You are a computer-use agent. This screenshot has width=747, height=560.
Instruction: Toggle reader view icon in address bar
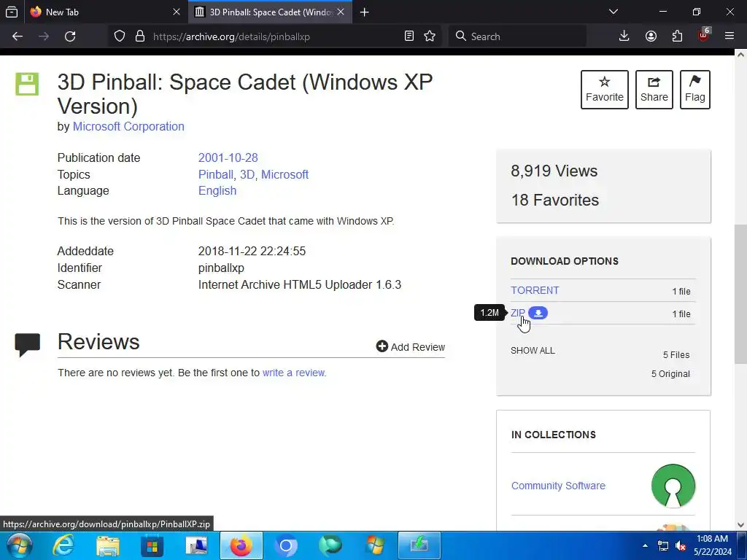409,36
